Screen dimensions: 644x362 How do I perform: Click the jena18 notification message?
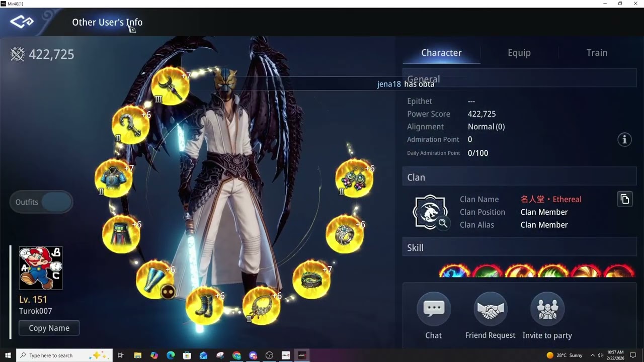406,84
